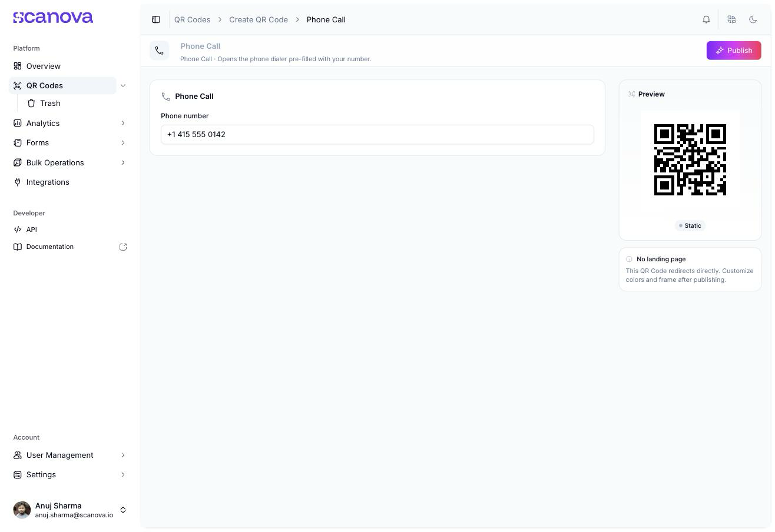
Task: Switch to dark mode moon icon
Action: click(753, 19)
